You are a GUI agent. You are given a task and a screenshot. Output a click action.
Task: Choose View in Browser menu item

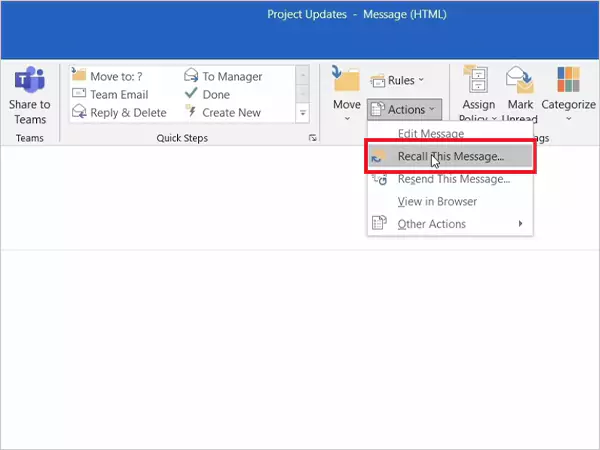[450, 201]
